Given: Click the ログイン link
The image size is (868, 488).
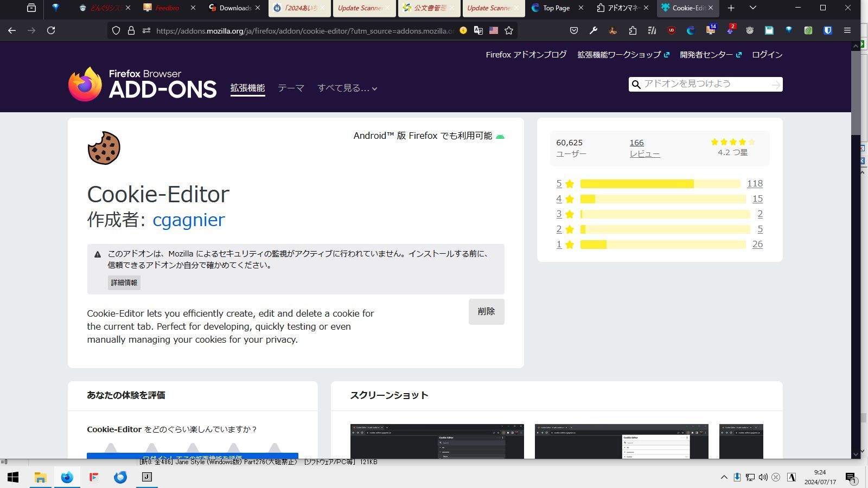Looking at the screenshot, I should click(767, 55).
